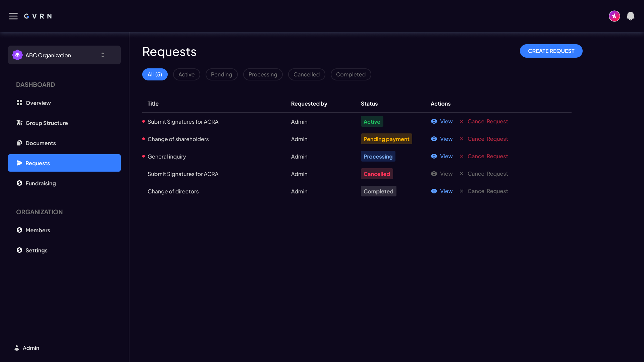Click the CREATE REQUEST button

(551, 51)
